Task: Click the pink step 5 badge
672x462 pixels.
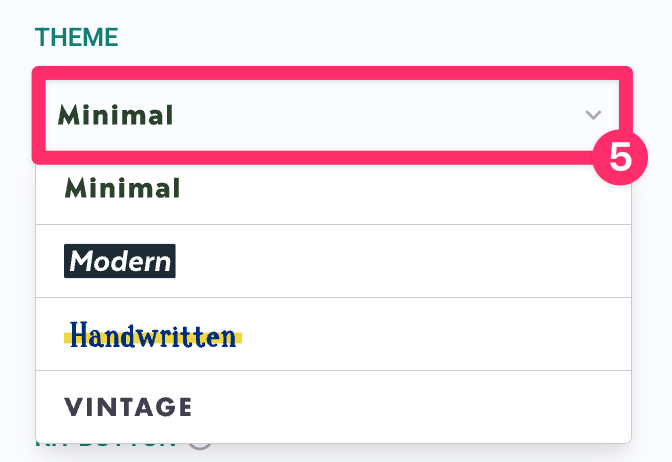Action: tap(621, 160)
